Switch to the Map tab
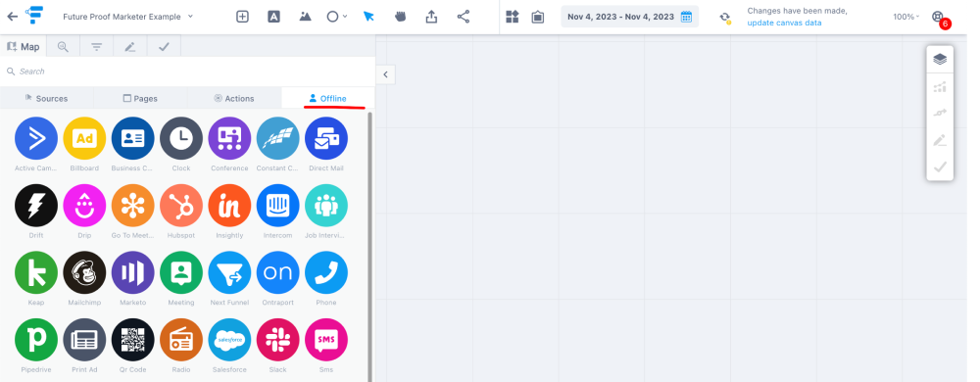 pyautogui.click(x=23, y=47)
